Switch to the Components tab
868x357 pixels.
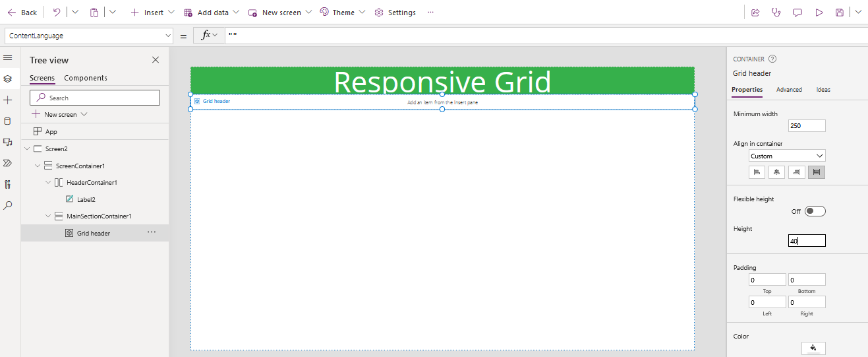click(86, 78)
